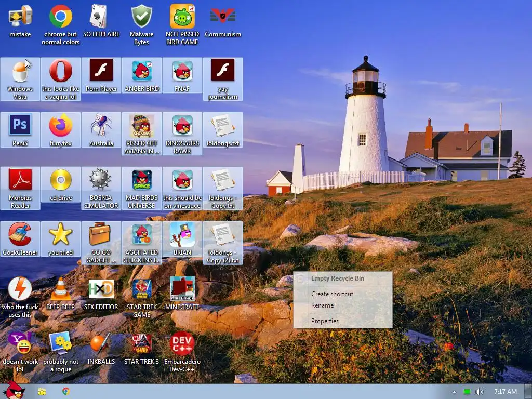The image size is (532, 399).
Task: Select the 'yay journalism' Flash icon
Action: 222,79
